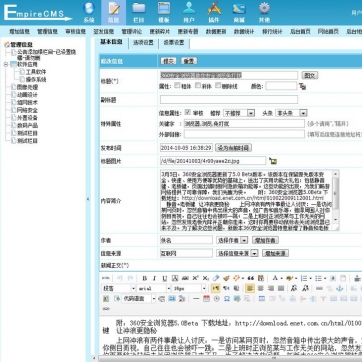
Task: Toggle Bold in the editor toolbar
Action: click(144, 278)
